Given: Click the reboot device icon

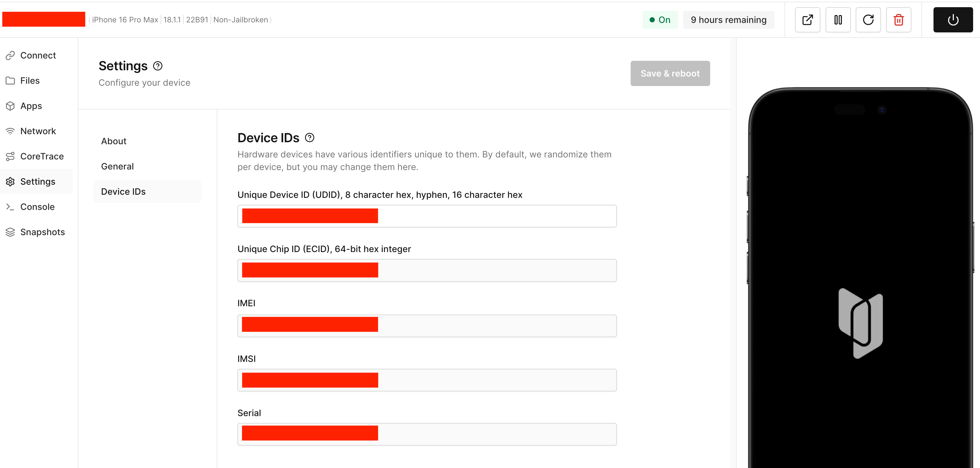Looking at the screenshot, I should (868, 20).
